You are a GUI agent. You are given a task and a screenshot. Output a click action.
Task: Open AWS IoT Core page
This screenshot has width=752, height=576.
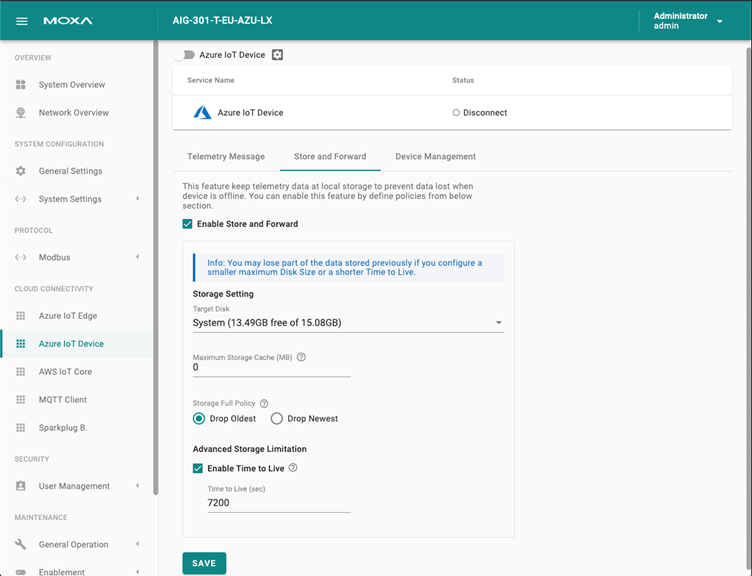pos(65,372)
